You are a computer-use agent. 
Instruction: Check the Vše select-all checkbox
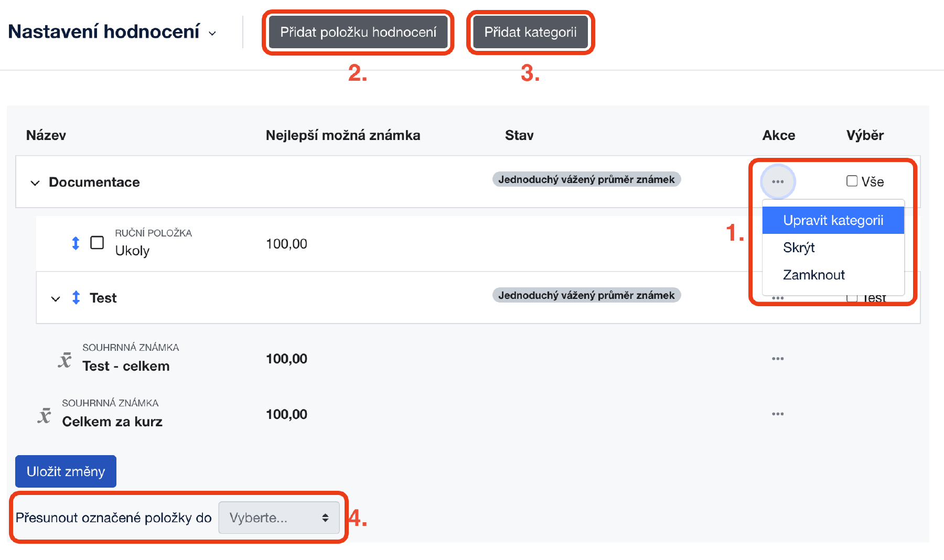coord(852,181)
